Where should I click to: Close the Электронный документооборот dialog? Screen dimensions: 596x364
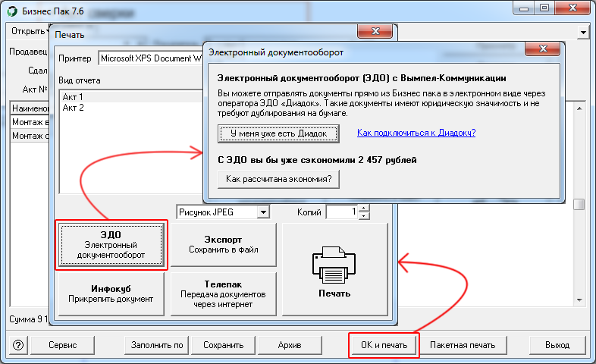(543, 49)
